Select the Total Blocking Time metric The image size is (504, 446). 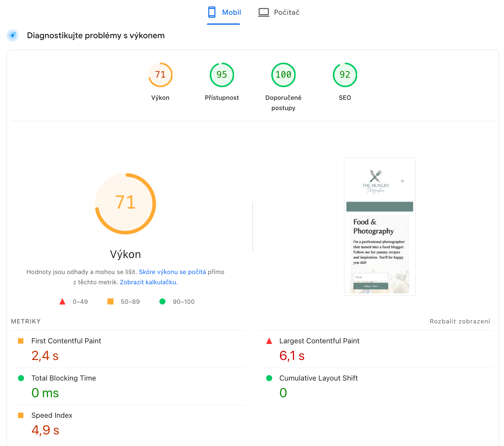coord(63,378)
